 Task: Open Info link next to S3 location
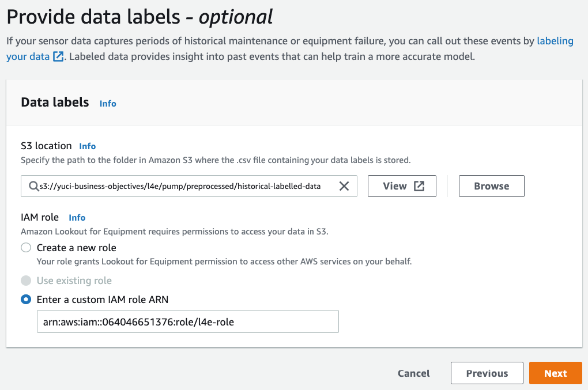pos(88,146)
